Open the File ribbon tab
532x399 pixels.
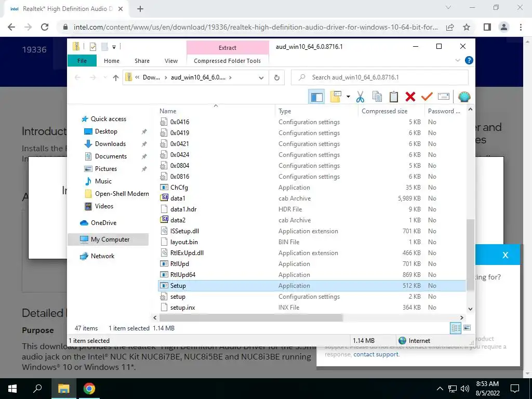click(x=82, y=61)
